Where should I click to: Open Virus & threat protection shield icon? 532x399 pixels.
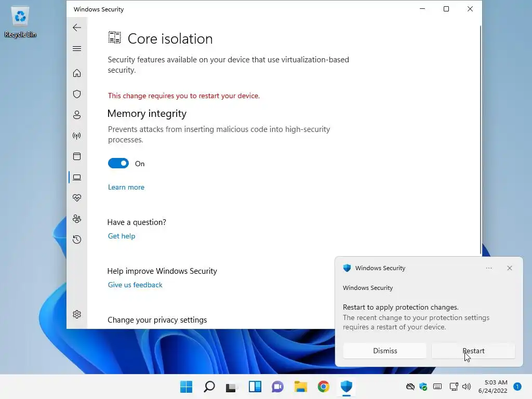(x=77, y=94)
